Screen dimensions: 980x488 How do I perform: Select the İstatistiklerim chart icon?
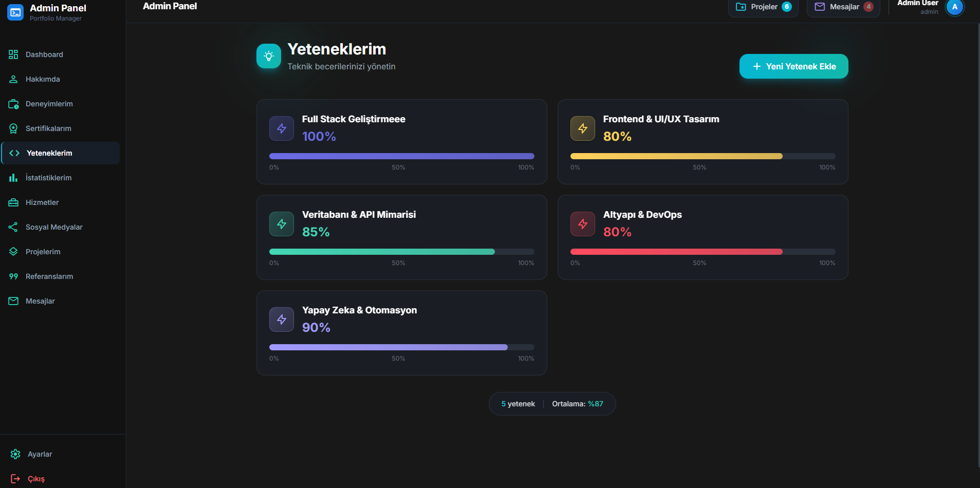(x=13, y=178)
